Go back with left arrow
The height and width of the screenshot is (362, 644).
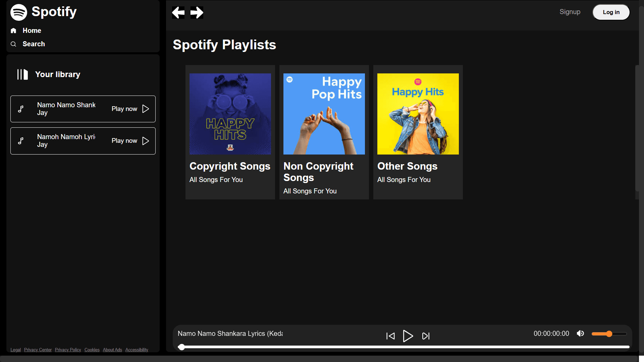pos(178,12)
